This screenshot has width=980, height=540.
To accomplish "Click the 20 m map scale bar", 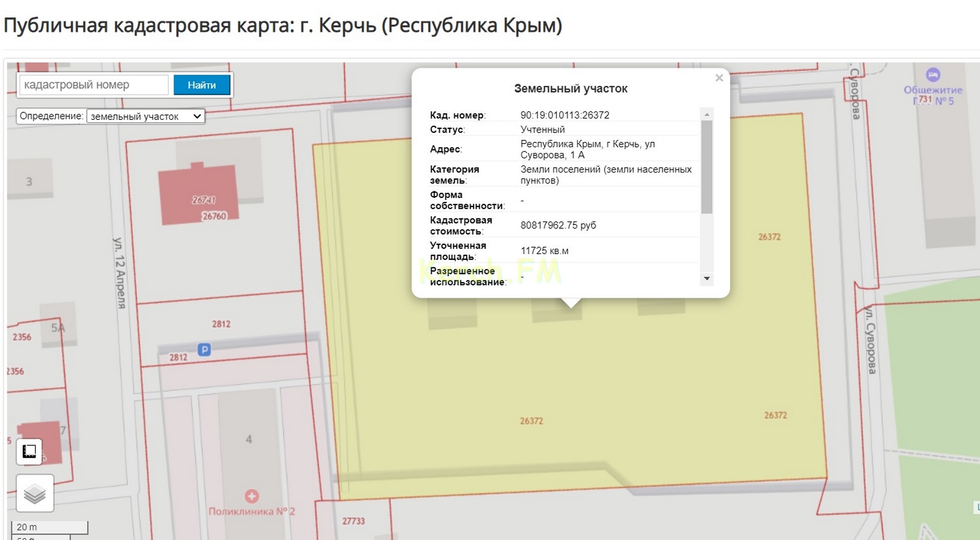I will pos(49,527).
